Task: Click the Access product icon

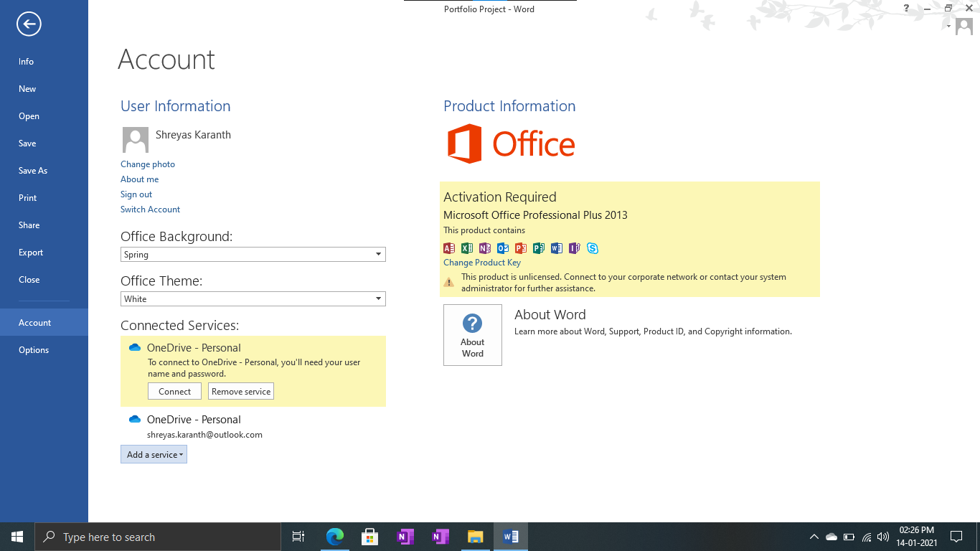Action: (449, 248)
